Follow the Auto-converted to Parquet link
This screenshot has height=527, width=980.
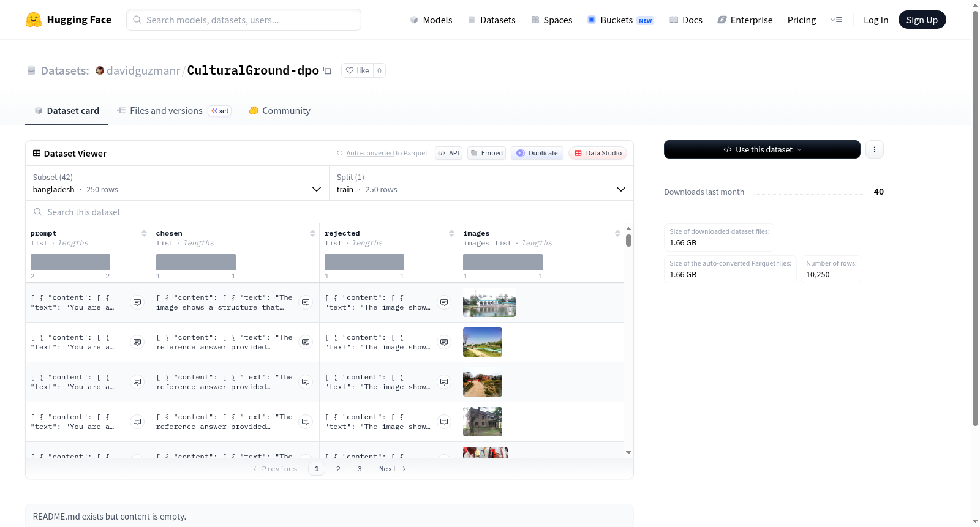386,153
